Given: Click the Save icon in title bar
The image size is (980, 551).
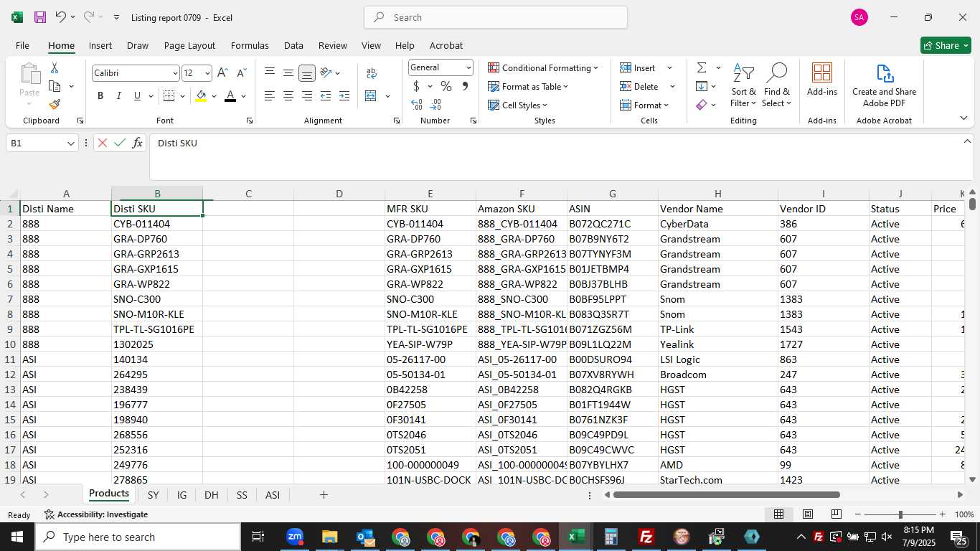Looking at the screenshot, I should (40, 17).
